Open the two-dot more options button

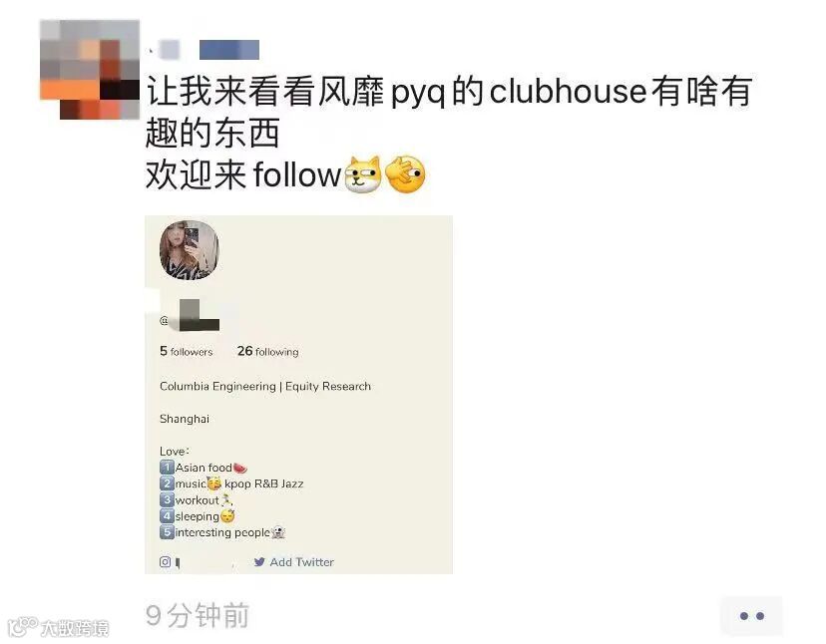[x=751, y=615]
